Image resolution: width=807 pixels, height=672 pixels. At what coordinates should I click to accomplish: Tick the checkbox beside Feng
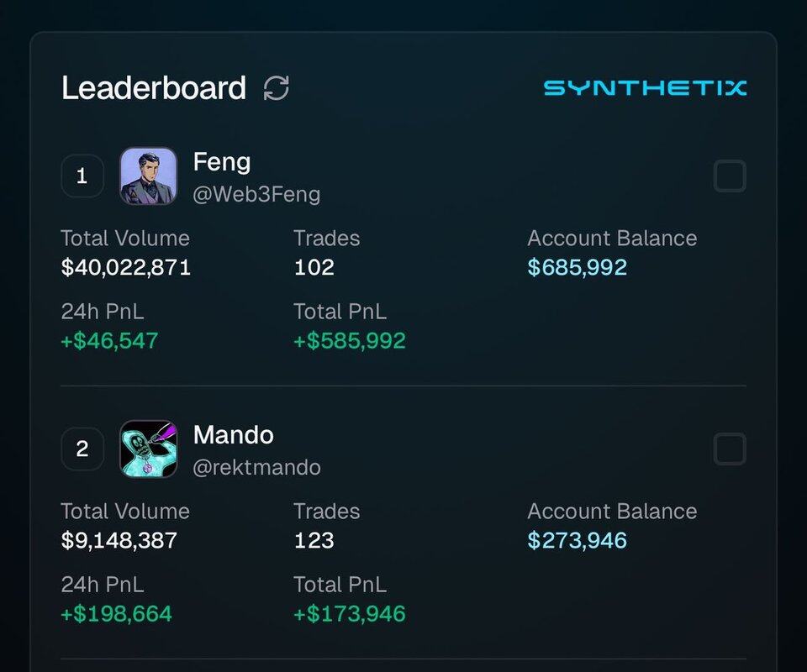click(x=729, y=176)
